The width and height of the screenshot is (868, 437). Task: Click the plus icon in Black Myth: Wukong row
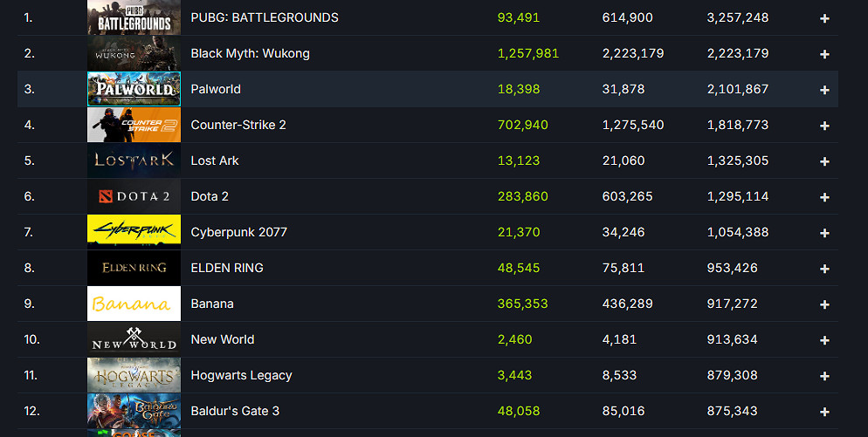[824, 54]
